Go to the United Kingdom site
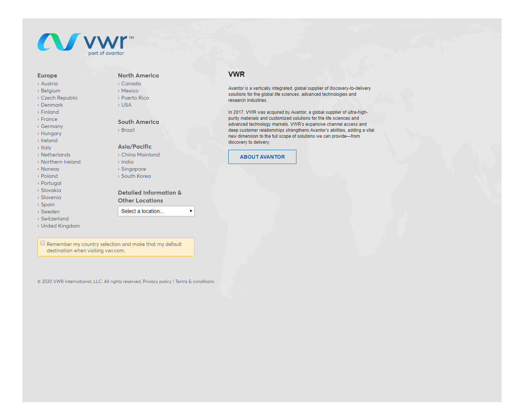524x420 pixels. click(60, 226)
